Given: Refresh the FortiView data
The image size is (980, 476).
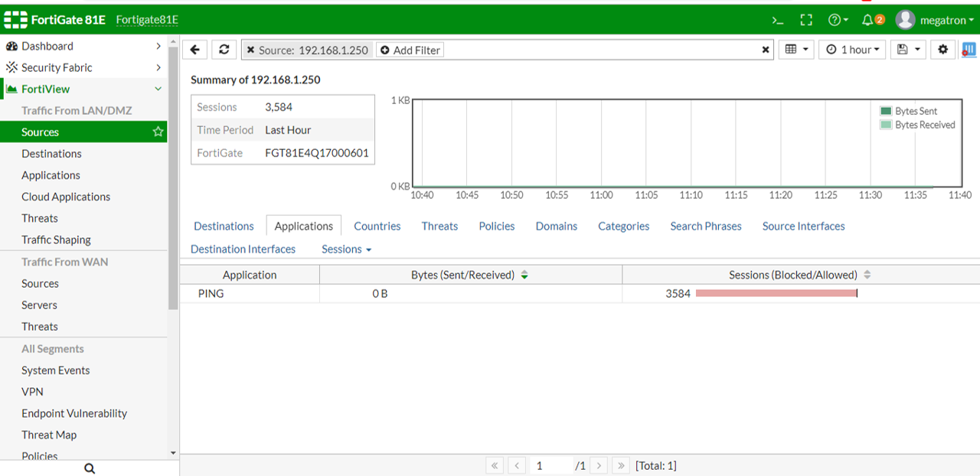Looking at the screenshot, I should (224, 50).
